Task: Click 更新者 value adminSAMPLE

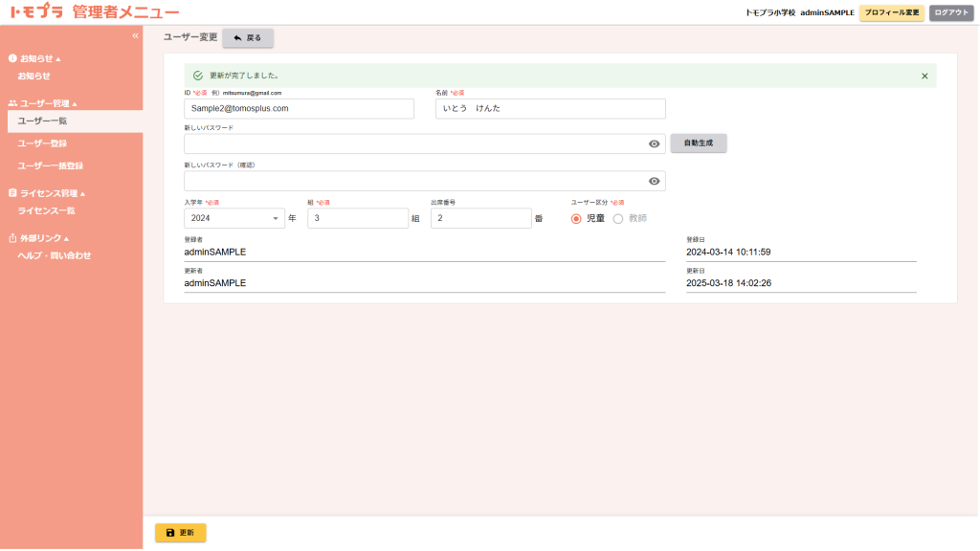Action: click(215, 283)
